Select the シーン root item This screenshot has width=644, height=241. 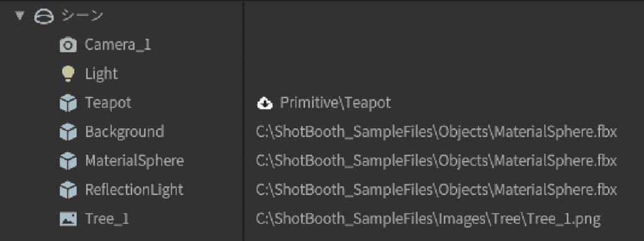[x=82, y=16]
